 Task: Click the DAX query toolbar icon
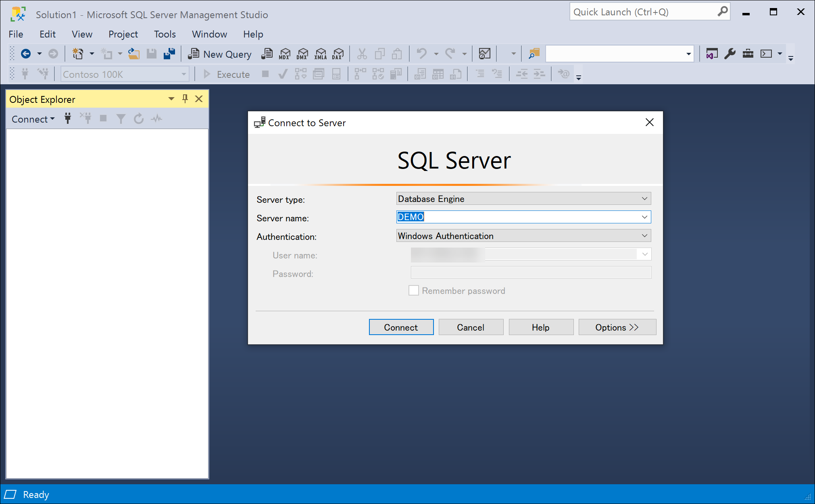point(338,54)
